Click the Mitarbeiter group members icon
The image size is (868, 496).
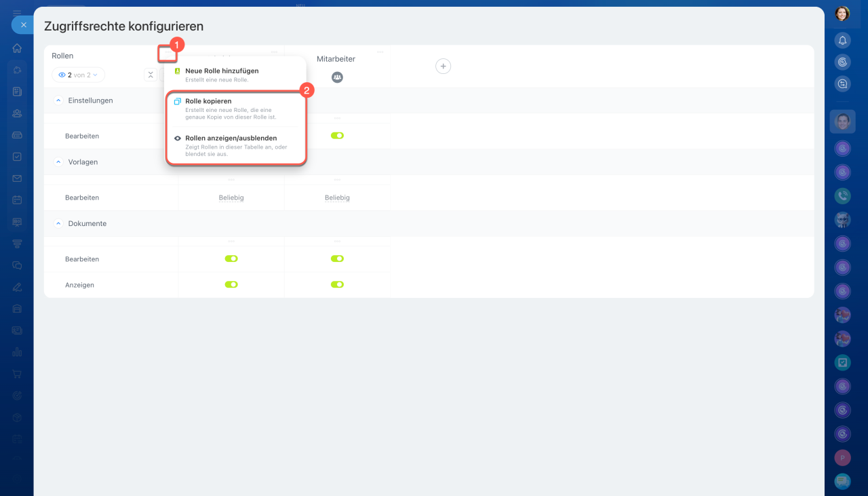(x=337, y=77)
